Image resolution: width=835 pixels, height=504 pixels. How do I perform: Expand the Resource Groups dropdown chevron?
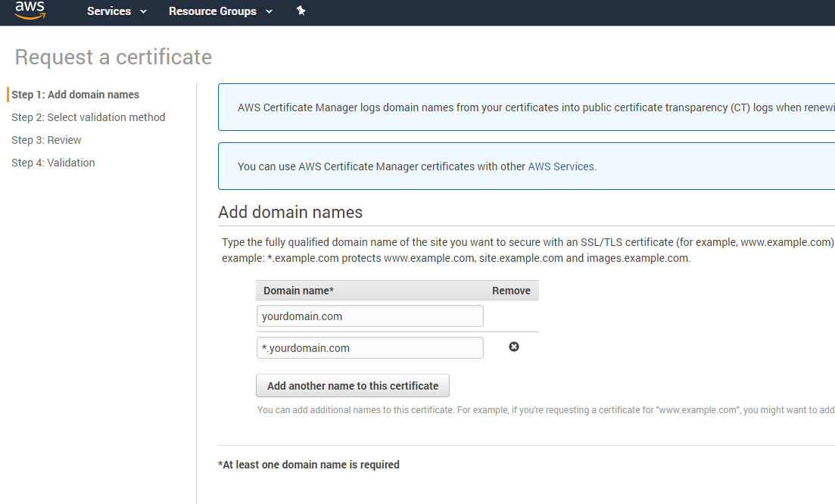[x=269, y=11]
